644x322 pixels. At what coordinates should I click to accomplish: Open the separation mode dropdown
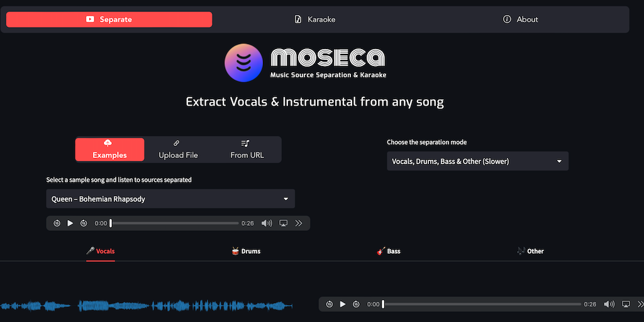pos(478,162)
